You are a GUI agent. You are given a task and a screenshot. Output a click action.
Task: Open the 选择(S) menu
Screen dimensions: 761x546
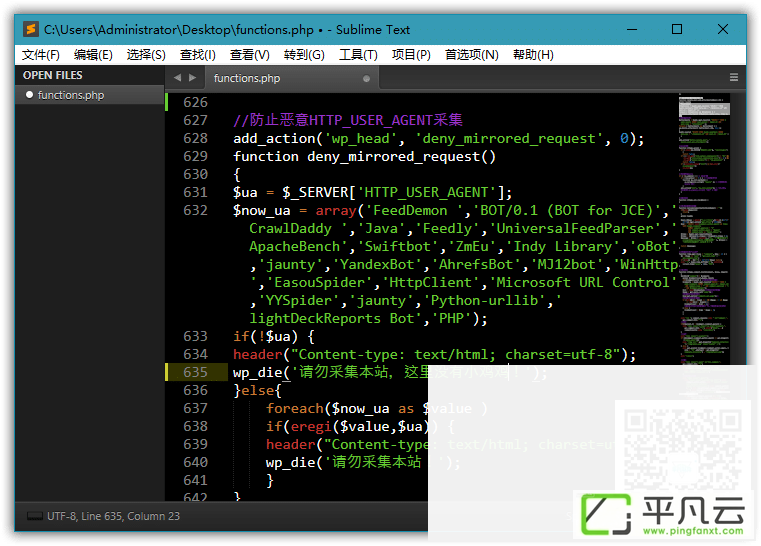[146, 55]
